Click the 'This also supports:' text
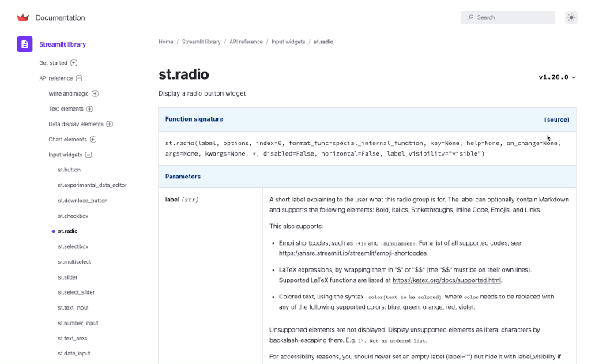 click(x=296, y=227)
